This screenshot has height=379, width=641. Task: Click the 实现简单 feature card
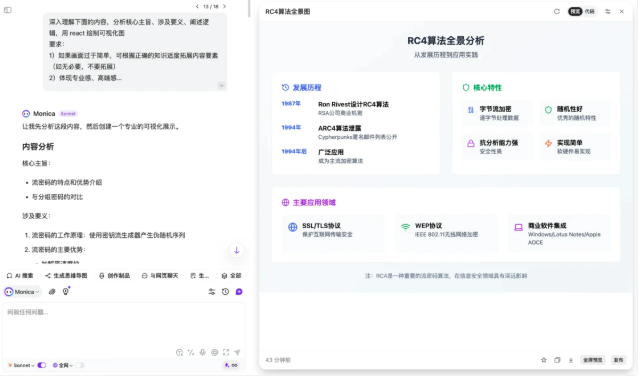575,146
